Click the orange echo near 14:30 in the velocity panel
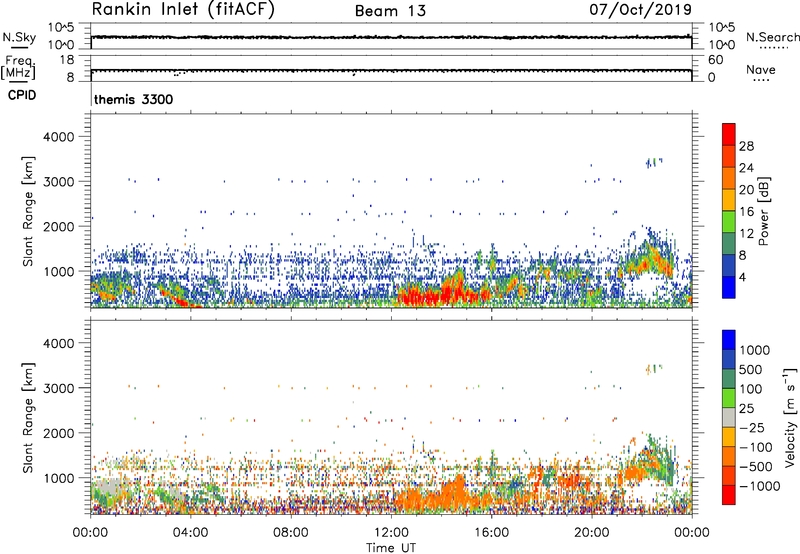This screenshot has height=554, width=800. tap(454, 492)
